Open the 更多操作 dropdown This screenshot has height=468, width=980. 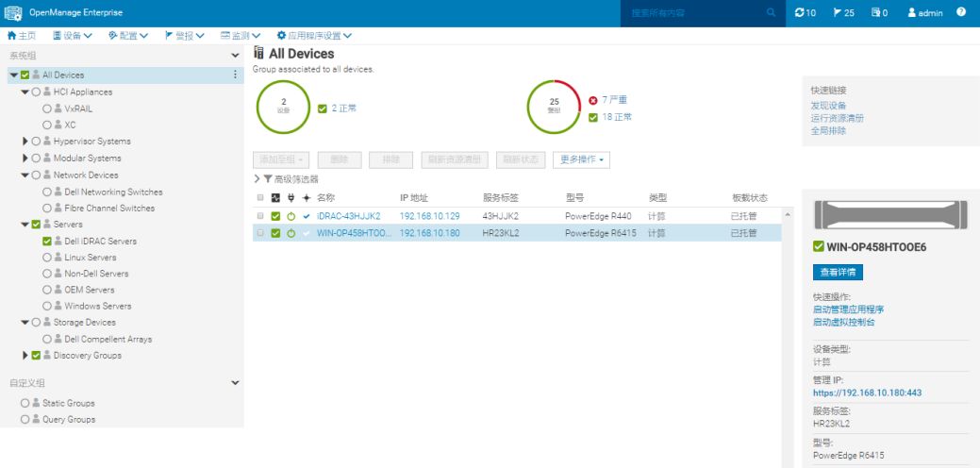[580, 160]
